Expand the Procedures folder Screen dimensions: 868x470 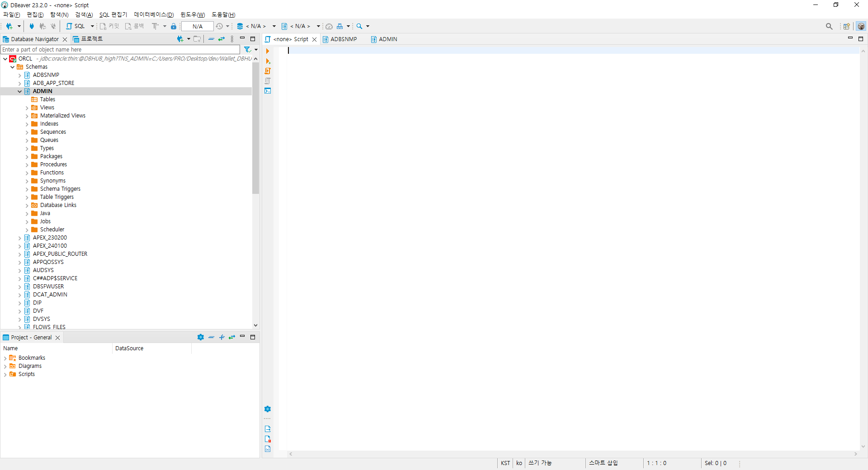coord(27,164)
